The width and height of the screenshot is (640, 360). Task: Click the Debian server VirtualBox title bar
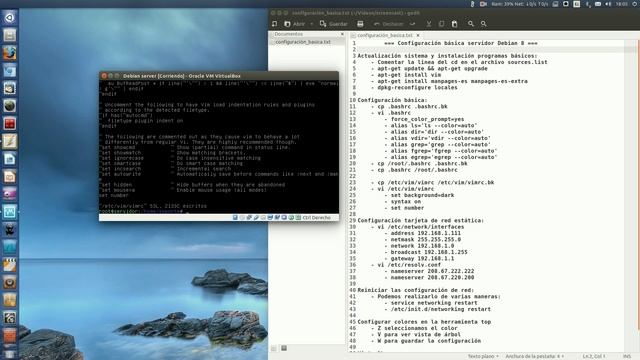click(219, 76)
